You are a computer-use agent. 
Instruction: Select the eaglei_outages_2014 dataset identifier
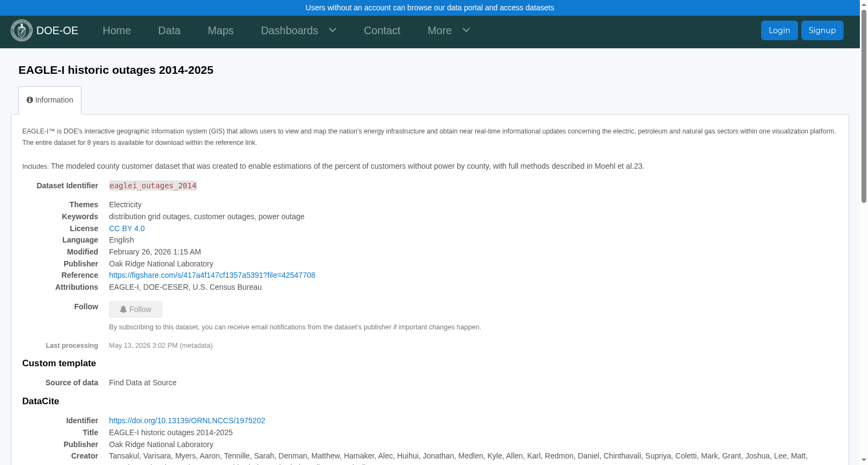point(153,186)
